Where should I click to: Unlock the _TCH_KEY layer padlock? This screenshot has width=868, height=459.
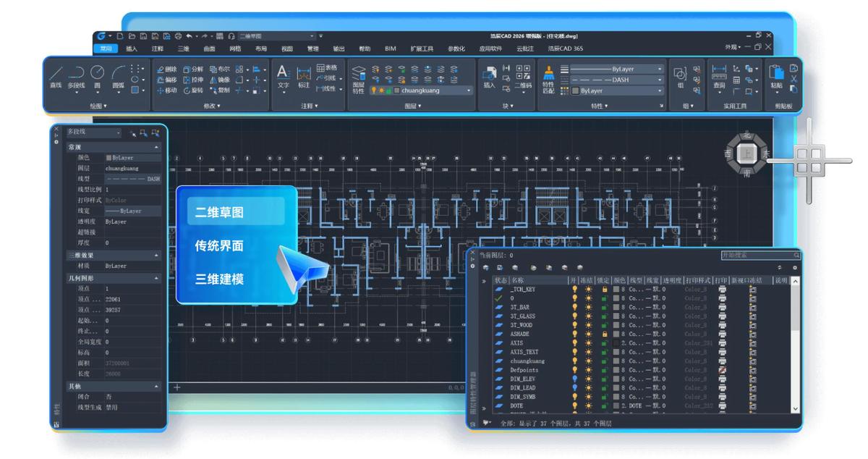(604, 290)
